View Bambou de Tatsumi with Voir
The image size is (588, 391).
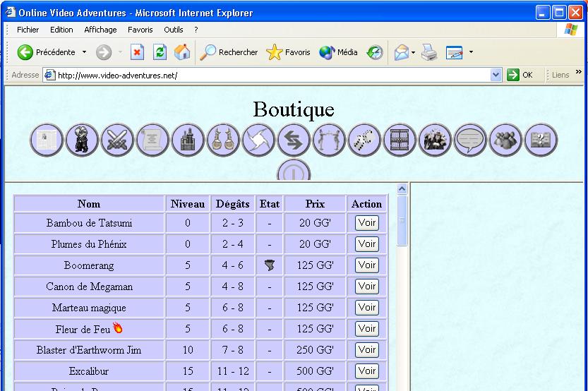click(x=367, y=223)
